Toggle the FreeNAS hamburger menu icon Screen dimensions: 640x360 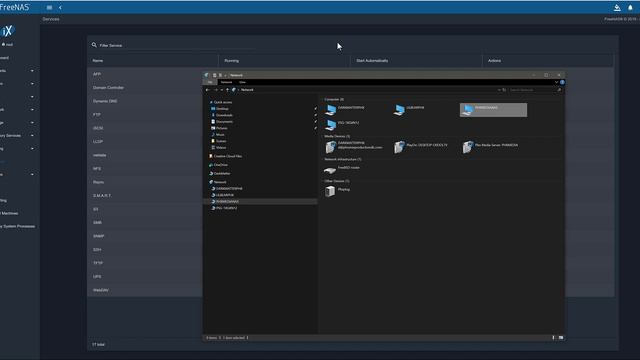(x=49, y=7)
